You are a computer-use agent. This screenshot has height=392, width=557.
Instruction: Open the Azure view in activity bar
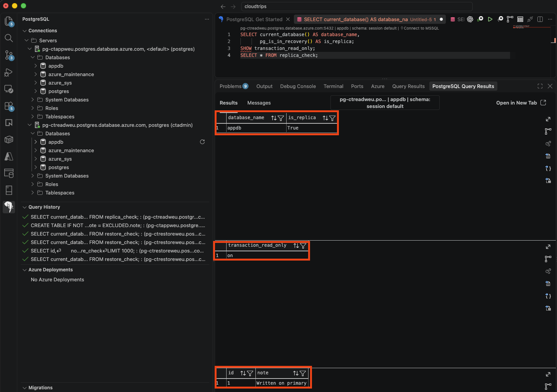click(x=8, y=156)
